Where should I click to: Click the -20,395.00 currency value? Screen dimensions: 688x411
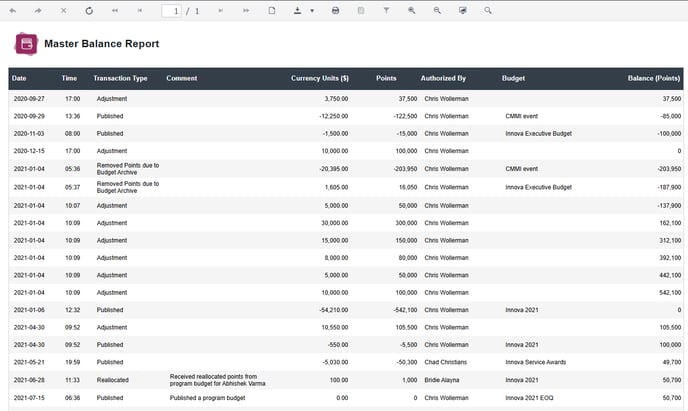coord(334,169)
